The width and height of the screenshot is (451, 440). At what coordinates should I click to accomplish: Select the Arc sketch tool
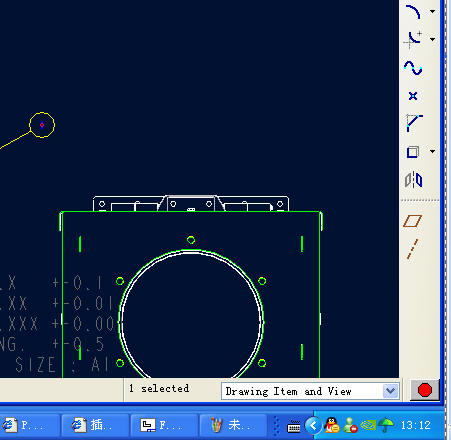point(413,12)
